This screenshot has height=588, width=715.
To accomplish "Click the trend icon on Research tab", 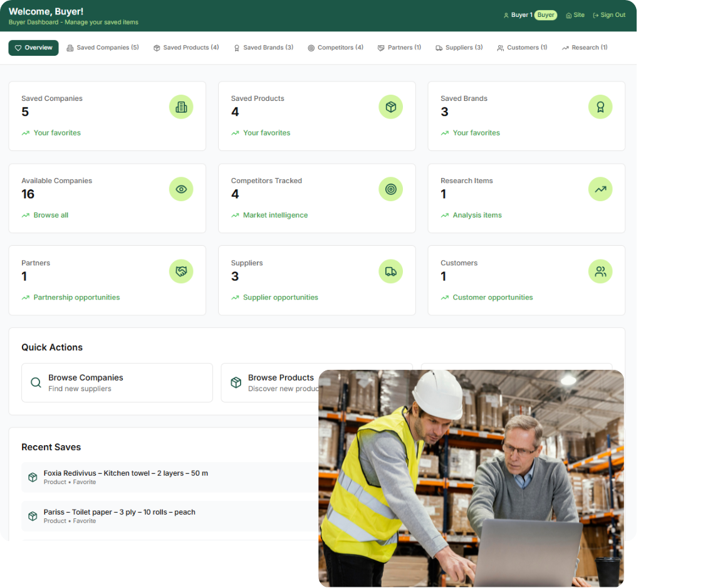I will pos(565,48).
